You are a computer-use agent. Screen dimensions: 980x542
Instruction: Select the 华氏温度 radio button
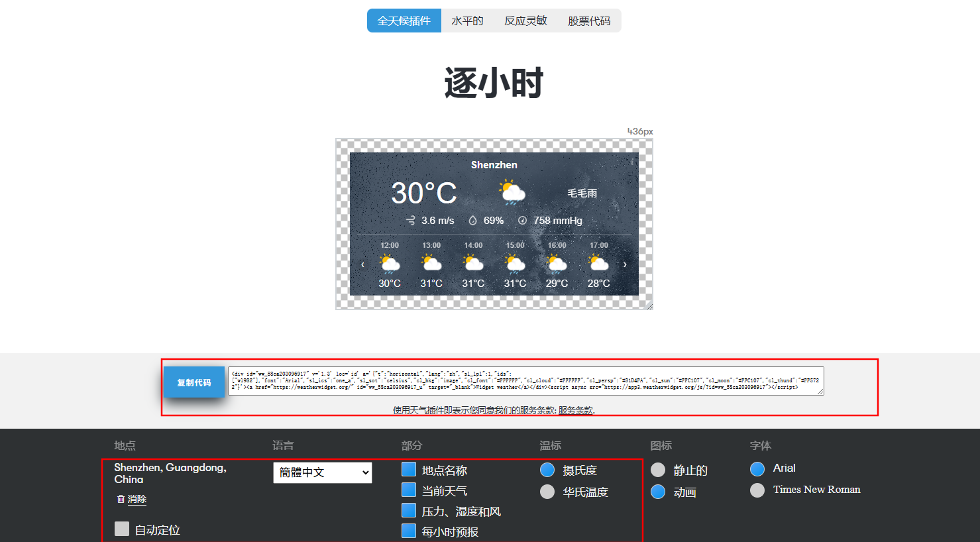[x=547, y=492]
